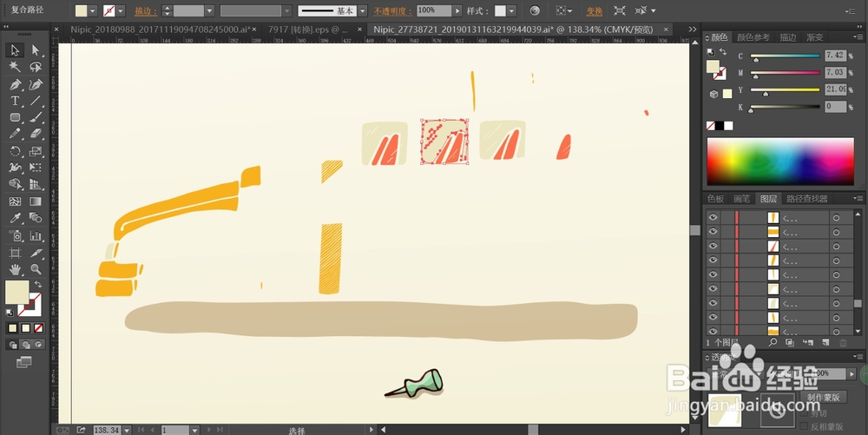Image resolution: width=868 pixels, height=435 pixels.
Task: Click the Isolate Selected Object icon
Action: [620, 10]
